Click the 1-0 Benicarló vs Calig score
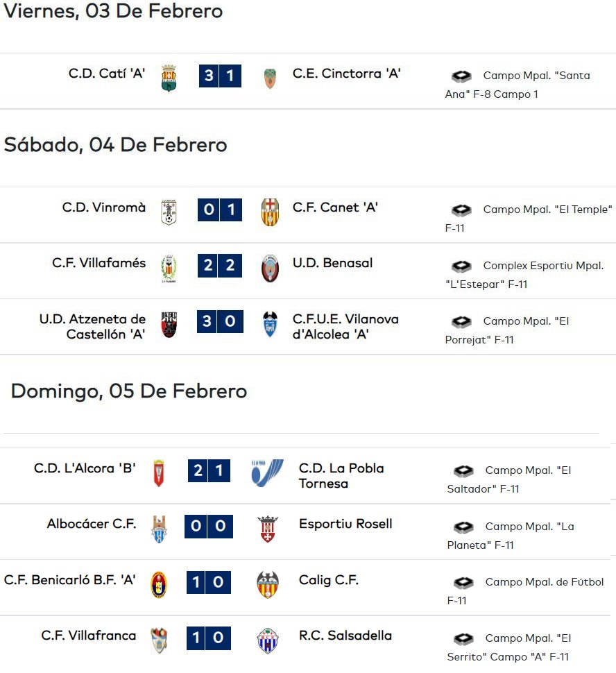 [x=209, y=582]
